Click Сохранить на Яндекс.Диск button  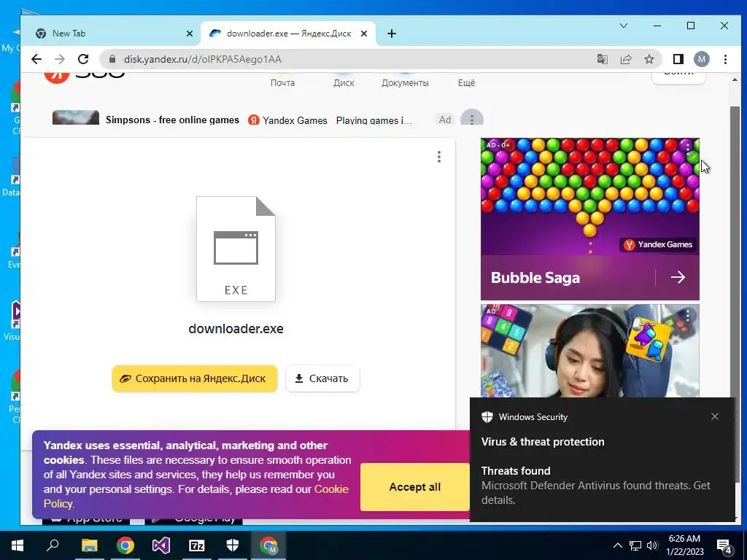pos(194,378)
